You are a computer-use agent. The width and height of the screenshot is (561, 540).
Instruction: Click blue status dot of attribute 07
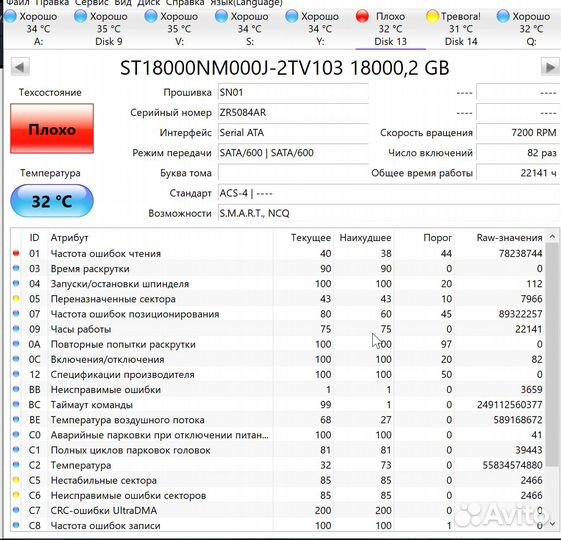[16, 313]
